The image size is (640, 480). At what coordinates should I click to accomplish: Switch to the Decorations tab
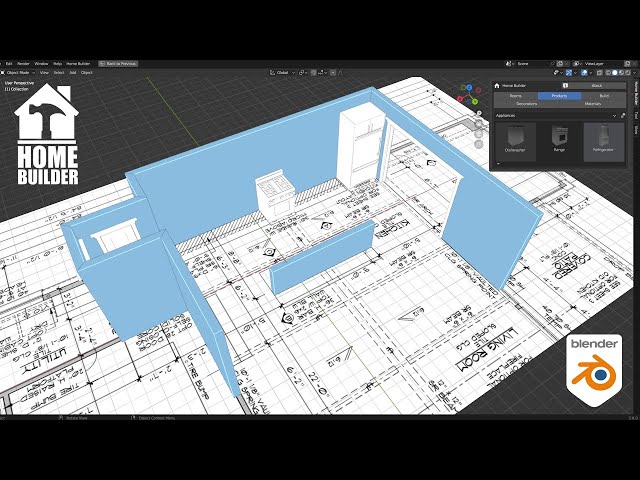pos(527,104)
